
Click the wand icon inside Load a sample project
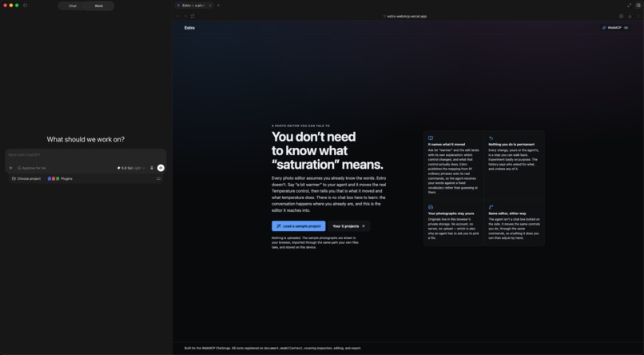279,226
